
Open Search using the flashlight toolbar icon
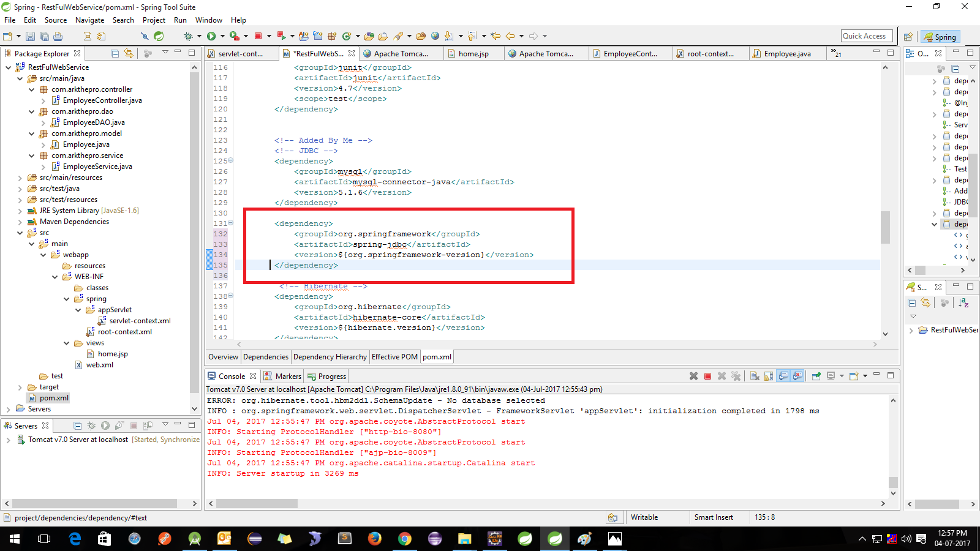tap(398, 36)
